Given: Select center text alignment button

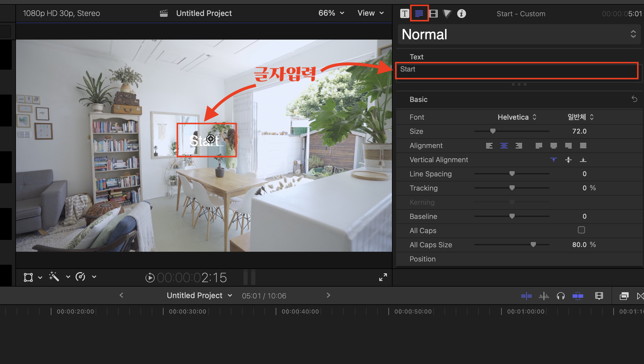Looking at the screenshot, I should [x=504, y=146].
